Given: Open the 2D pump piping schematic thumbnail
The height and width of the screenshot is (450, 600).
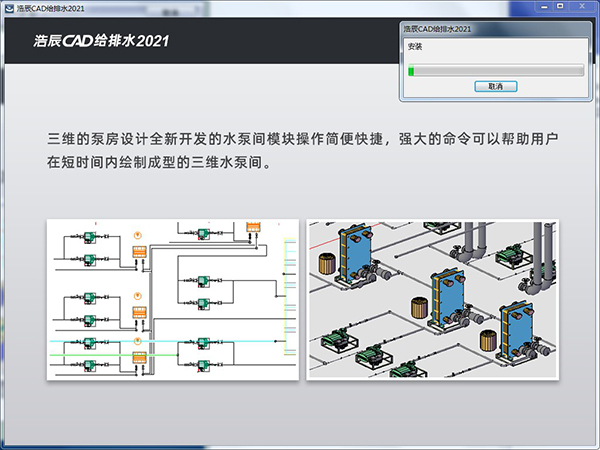Looking at the screenshot, I should coord(173,298).
